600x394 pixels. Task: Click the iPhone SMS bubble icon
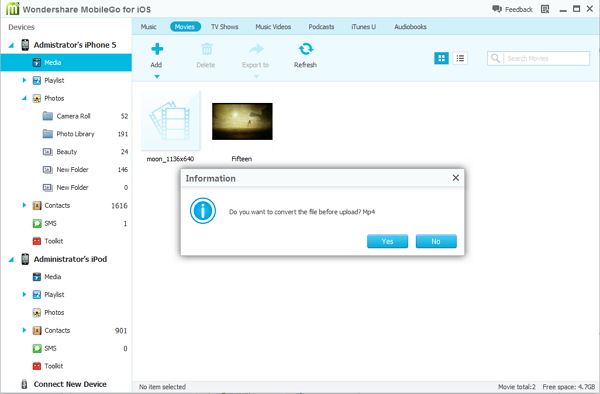(37, 223)
